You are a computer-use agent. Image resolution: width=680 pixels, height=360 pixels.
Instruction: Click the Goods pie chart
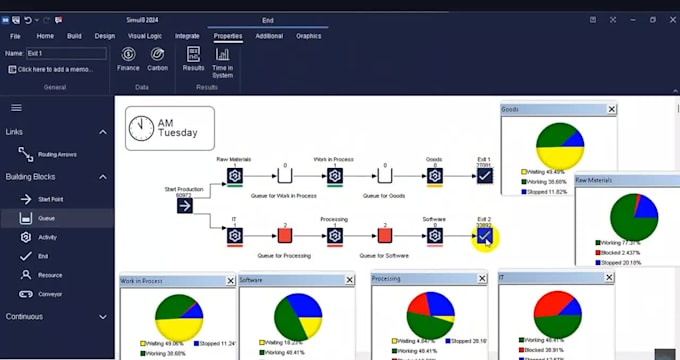(560, 147)
